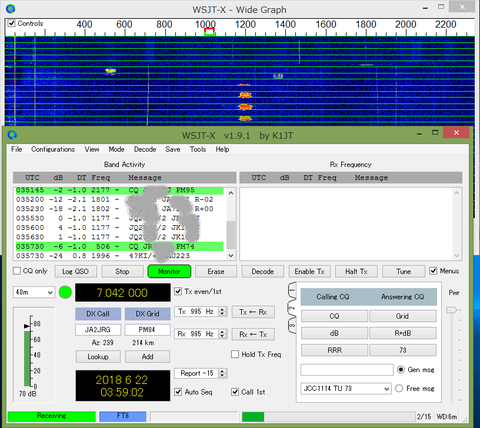Image resolution: width=480 pixels, height=428 pixels.
Task: Click the Halt Tx button
Action: tap(356, 271)
